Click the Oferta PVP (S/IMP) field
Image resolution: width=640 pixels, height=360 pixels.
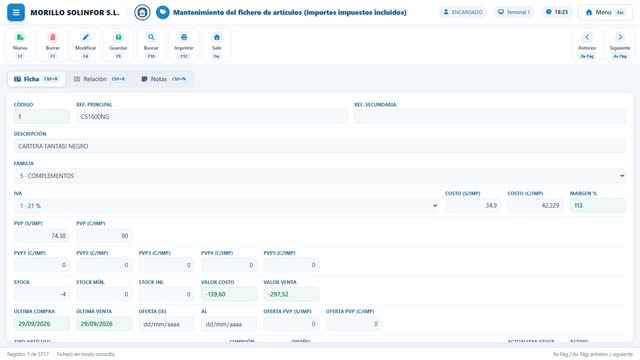click(x=291, y=324)
